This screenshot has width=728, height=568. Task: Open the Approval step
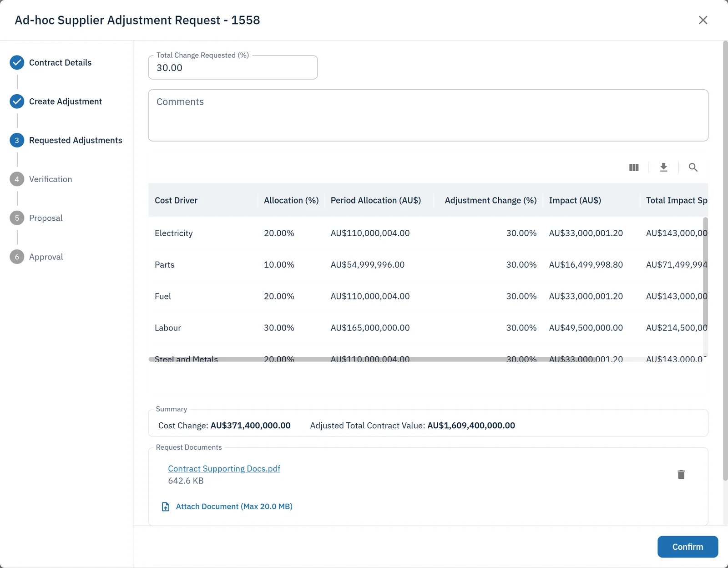click(36, 257)
